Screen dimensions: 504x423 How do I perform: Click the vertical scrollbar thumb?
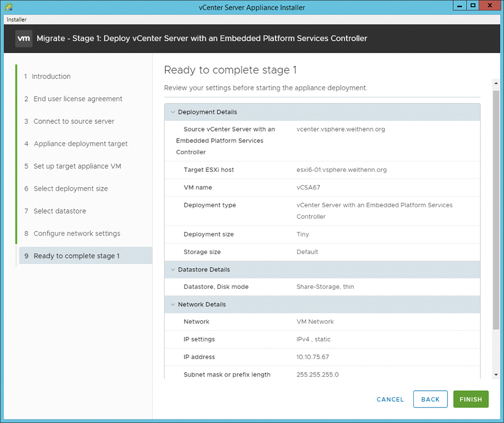pyautogui.click(x=496, y=210)
